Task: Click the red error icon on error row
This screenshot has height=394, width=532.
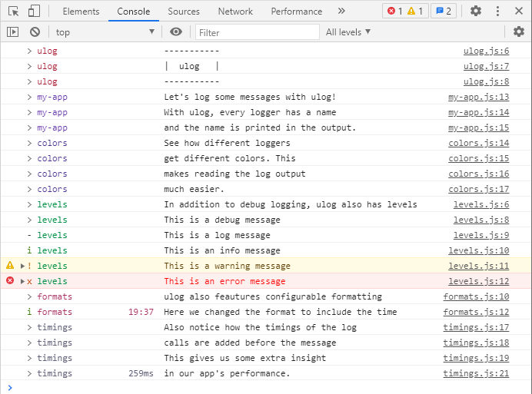Action: [x=10, y=280]
